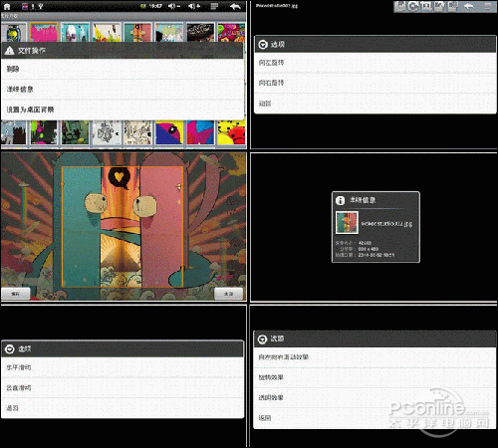Open the green monster face thumbnail
The width and height of the screenshot is (498, 448).
pyautogui.click(x=75, y=132)
